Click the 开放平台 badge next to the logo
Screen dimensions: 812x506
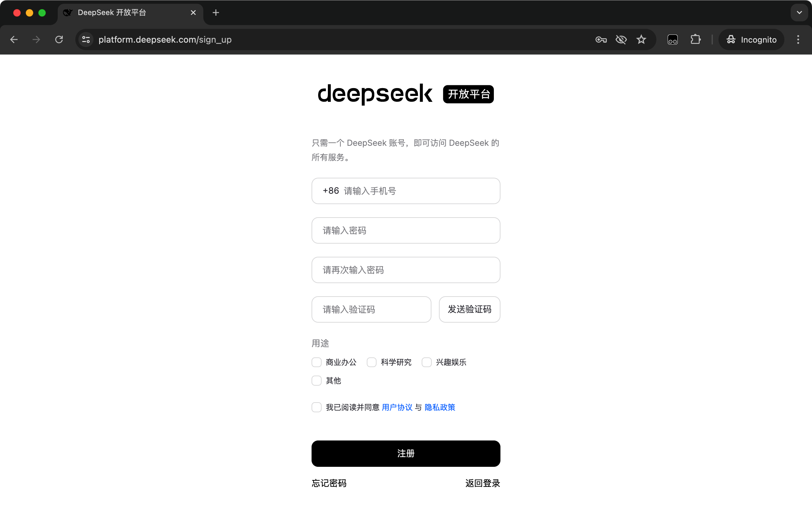pos(468,94)
